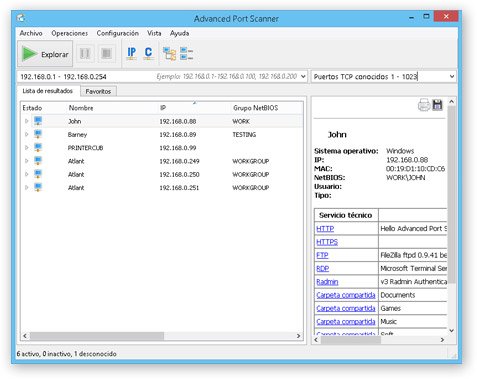Viewport: 477px width, 379px height.
Task: Sort by the Nombre column header
Action: [81, 108]
